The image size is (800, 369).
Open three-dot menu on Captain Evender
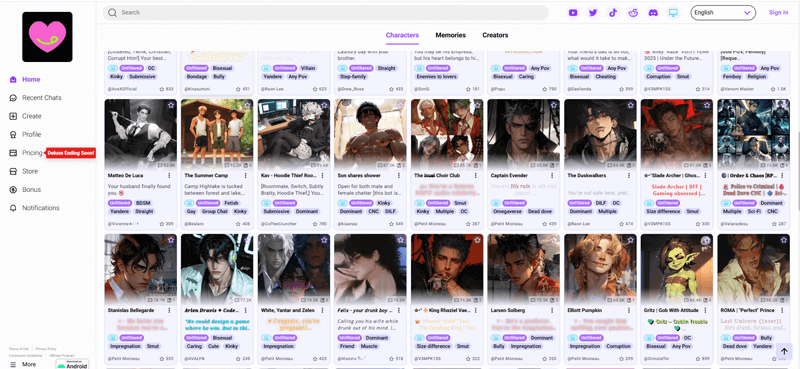pos(552,176)
